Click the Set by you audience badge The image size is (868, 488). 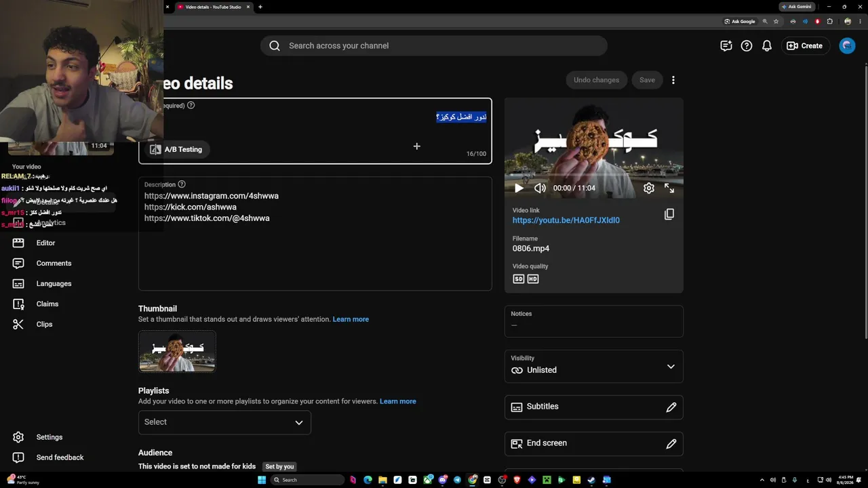(279, 466)
